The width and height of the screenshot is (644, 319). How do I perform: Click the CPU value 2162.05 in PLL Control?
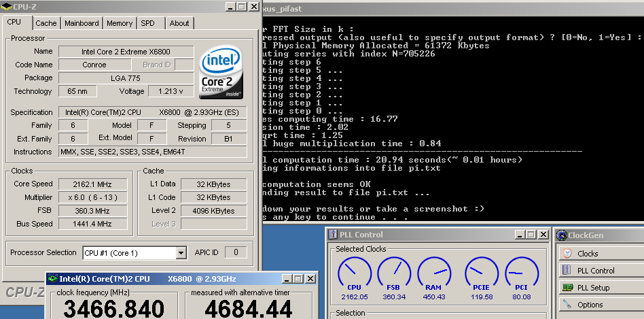tap(355, 297)
